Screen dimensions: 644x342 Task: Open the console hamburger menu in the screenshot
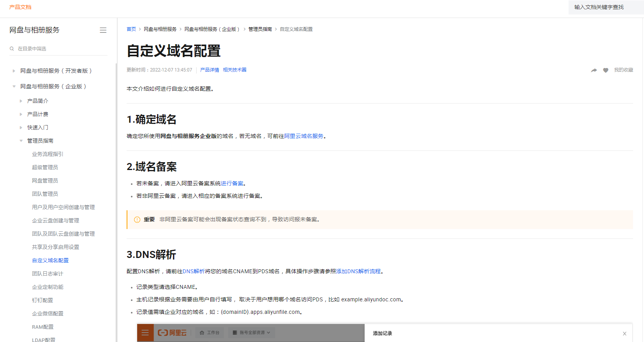[x=145, y=333]
